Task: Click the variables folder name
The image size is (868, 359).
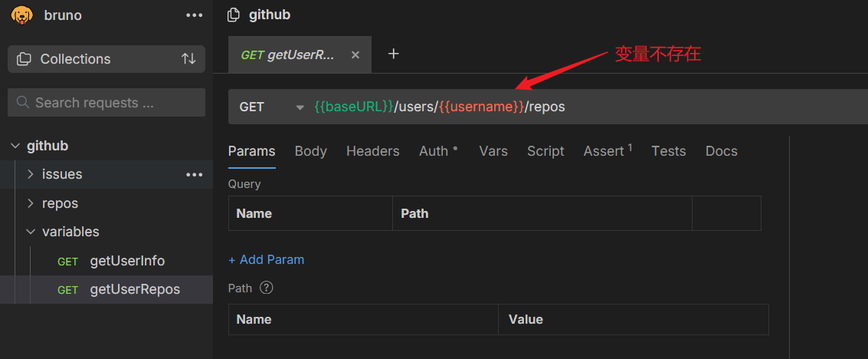Action: (x=70, y=232)
